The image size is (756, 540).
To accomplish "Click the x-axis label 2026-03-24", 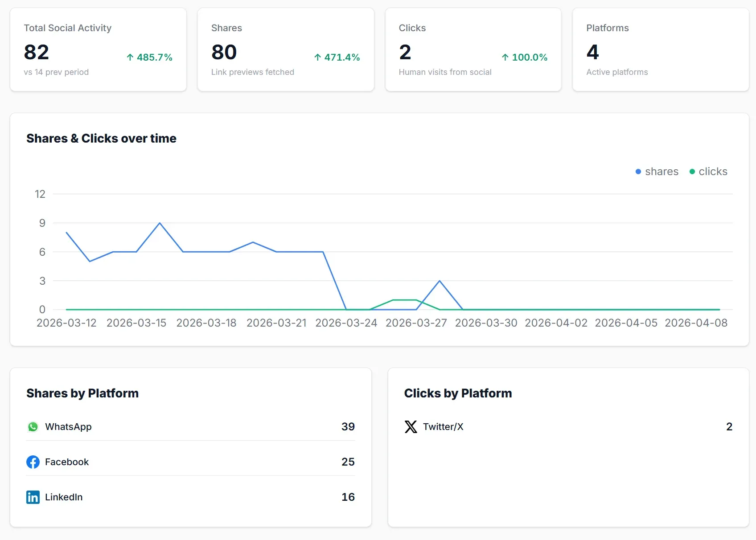I will (346, 323).
